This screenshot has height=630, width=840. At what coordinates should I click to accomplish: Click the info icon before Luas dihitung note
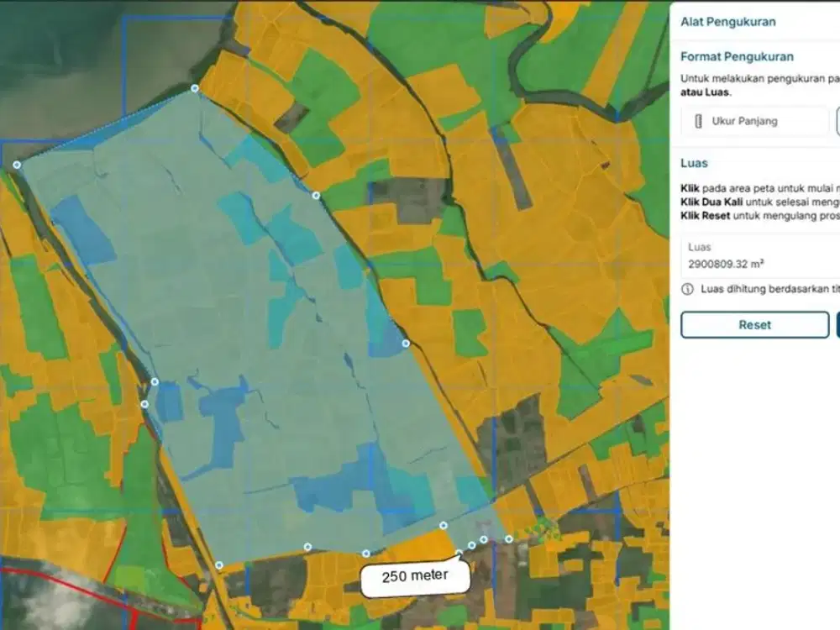[x=687, y=289]
